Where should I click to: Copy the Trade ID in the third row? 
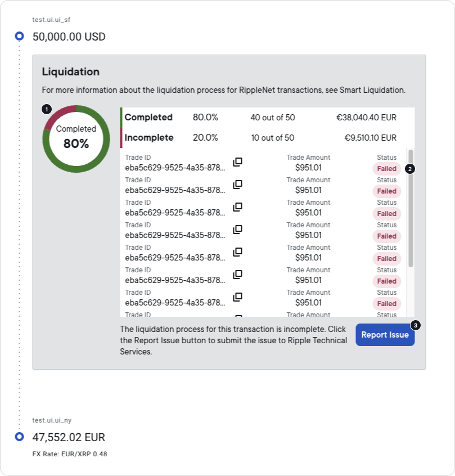[238, 206]
